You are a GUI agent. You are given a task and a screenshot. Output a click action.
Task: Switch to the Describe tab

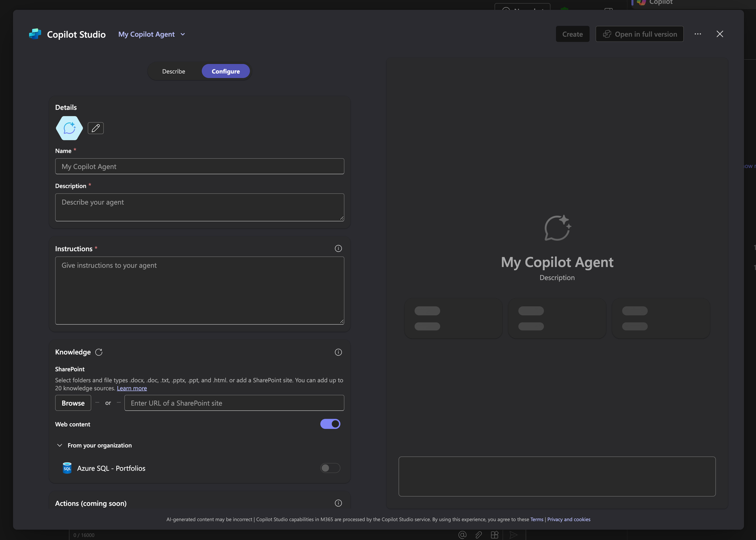(x=173, y=71)
